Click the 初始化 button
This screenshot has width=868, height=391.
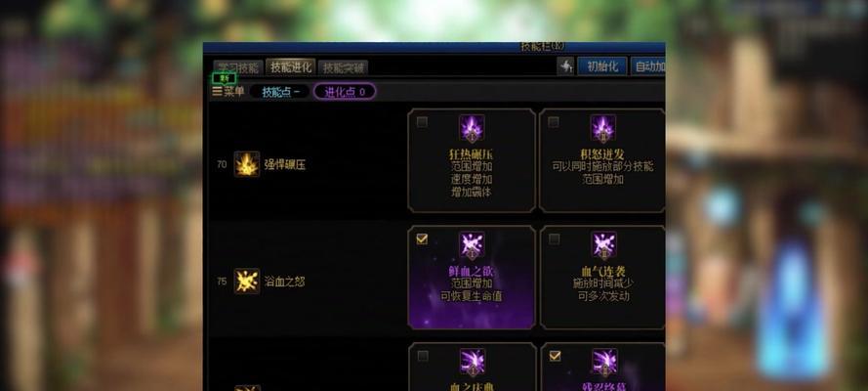[602, 66]
